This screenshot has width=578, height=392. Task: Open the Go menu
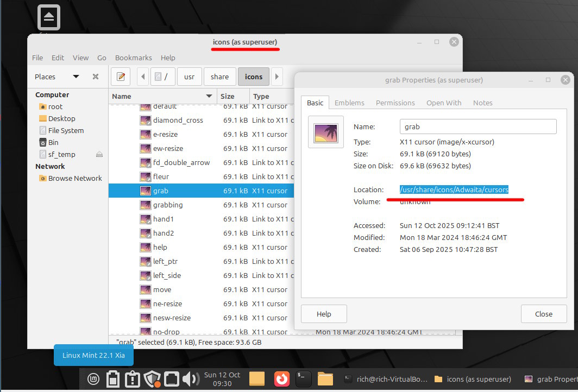click(102, 58)
